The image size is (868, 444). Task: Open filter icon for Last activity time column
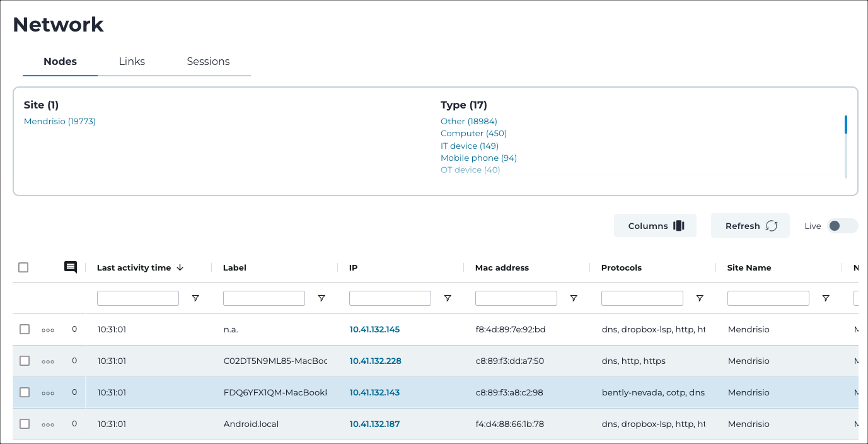195,298
